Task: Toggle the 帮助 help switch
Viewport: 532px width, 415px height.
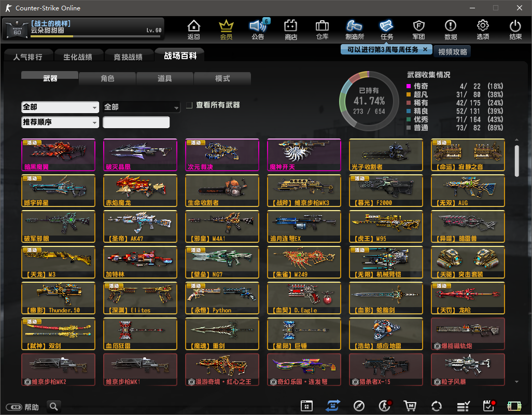Action: click(15, 407)
